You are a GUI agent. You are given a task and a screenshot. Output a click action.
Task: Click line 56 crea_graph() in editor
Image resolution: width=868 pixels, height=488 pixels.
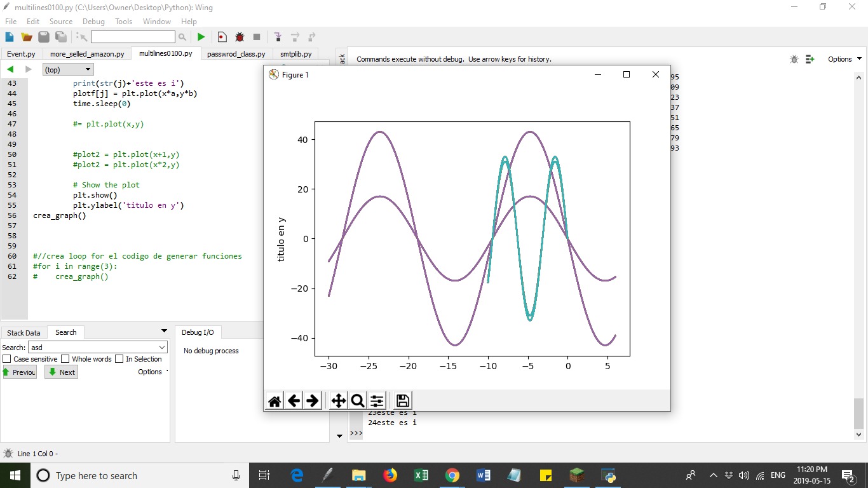coord(60,215)
